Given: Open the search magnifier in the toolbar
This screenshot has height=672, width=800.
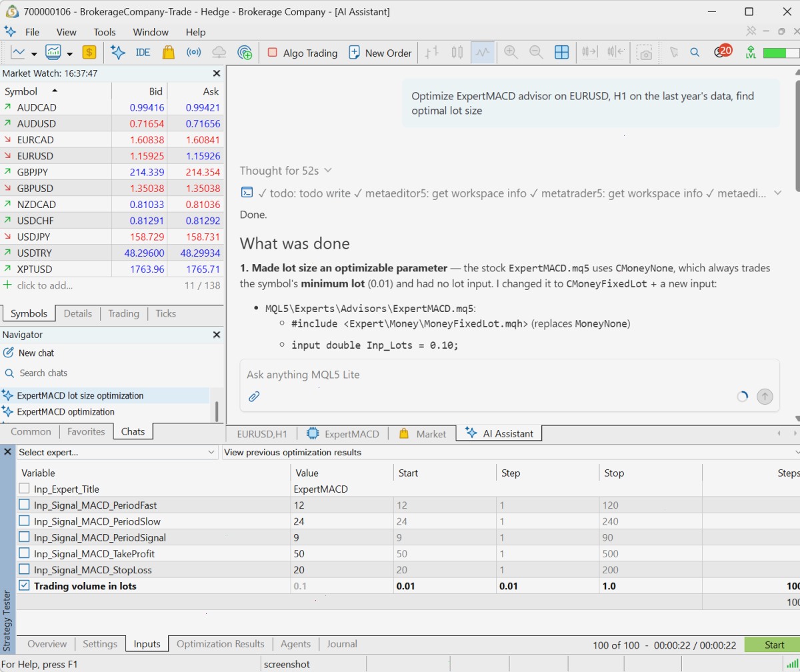Looking at the screenshot, I should click(x=695, y=53).
